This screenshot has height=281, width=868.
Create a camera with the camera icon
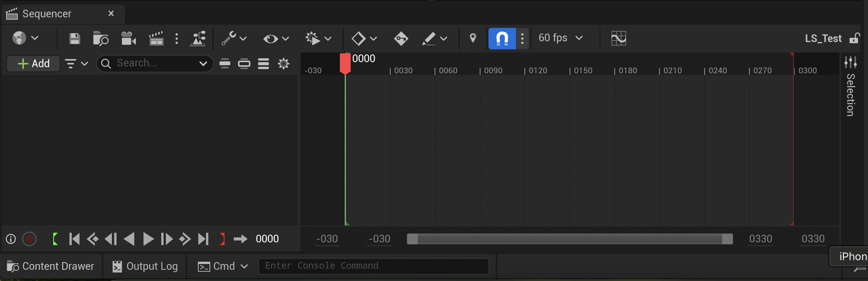[128, 39]
